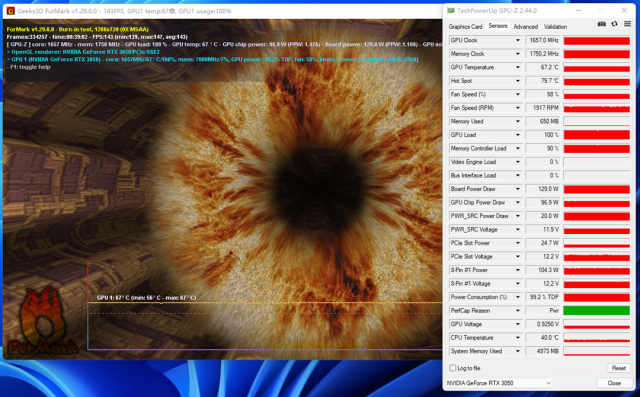Expand the PerfCap Reason dropdown

click(518, 311)
